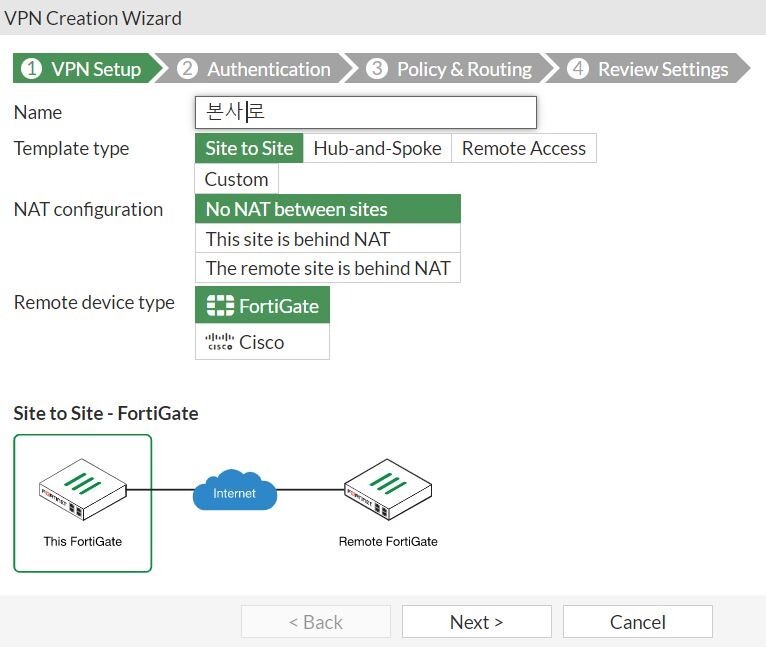Select Hub-and-Spoke template type

coord(377,148)
